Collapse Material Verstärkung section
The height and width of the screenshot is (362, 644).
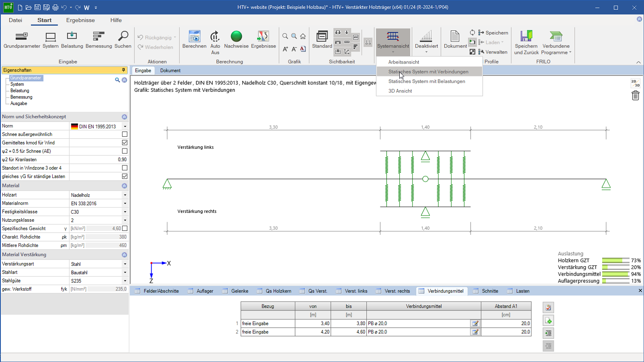pyautogui.click(x=124, y=255)
